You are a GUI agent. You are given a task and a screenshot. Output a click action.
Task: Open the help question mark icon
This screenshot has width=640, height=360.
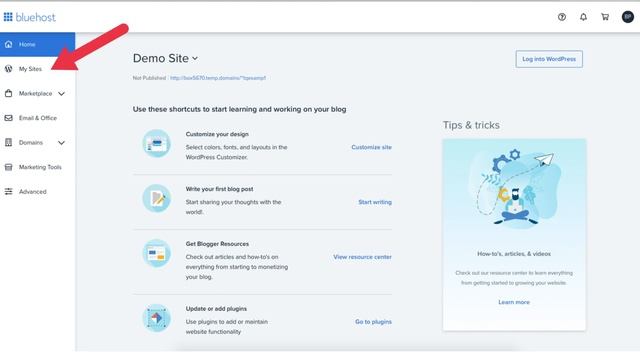[x=562, y=17]
